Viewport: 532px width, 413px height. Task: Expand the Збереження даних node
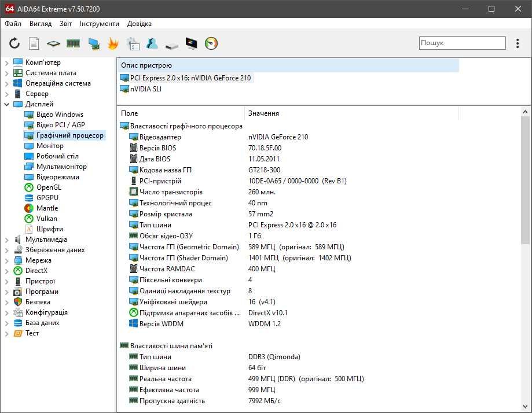(x=7, y=250)
